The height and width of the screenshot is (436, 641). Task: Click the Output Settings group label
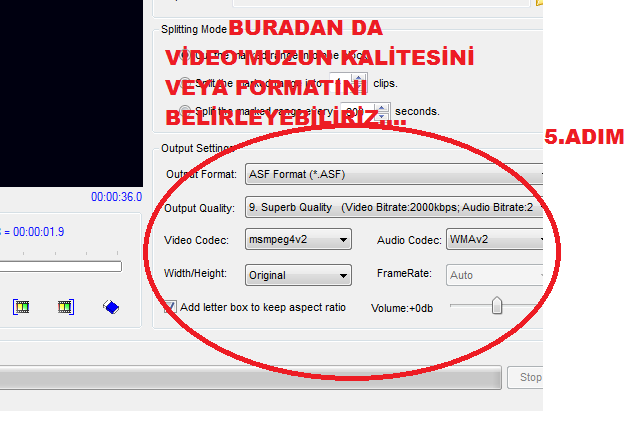click(197, 148)
